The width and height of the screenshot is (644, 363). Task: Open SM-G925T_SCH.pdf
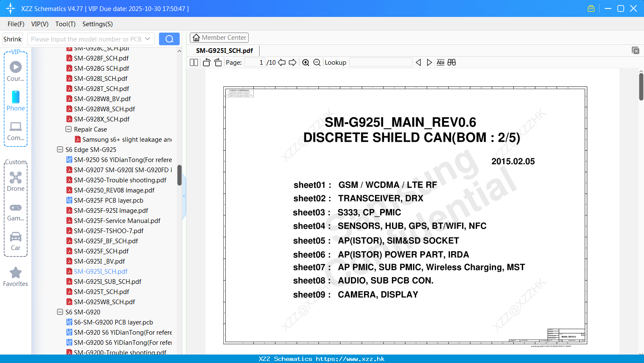(101, 291)
